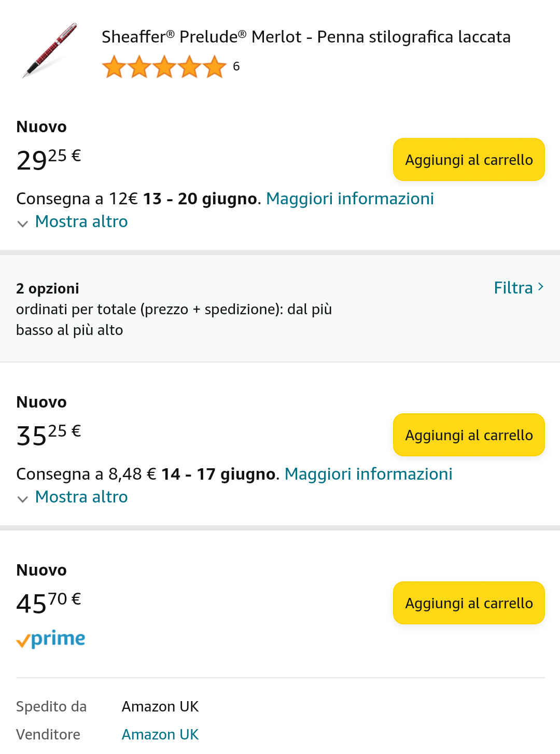Click the five-star rating icons
Screen dimensions: 560x754
click(164, 67)
